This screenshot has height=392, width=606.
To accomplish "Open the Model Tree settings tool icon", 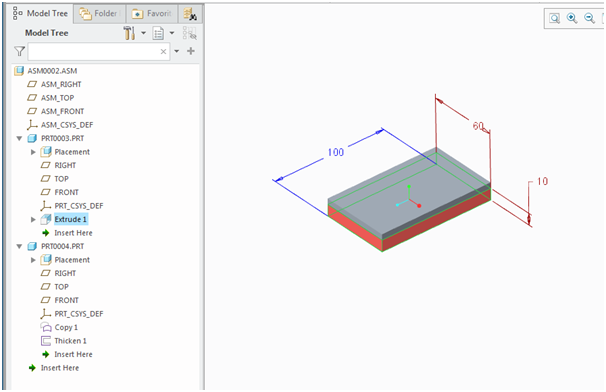I will [x=129, y=33].
